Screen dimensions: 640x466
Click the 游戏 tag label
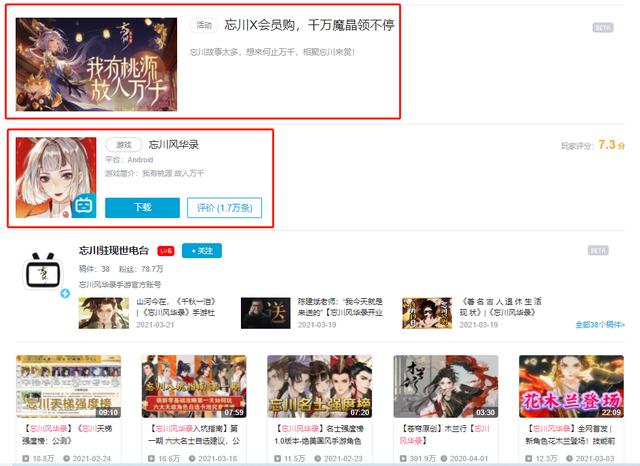119,145
